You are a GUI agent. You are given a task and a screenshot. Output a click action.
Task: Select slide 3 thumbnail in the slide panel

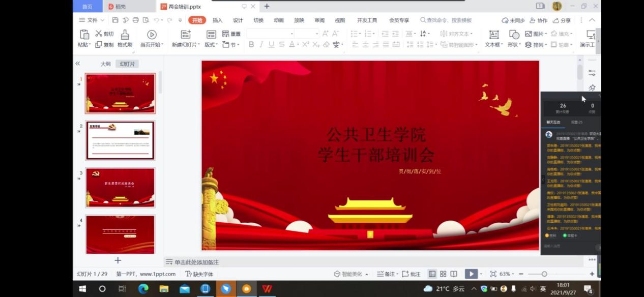[120, 187]
